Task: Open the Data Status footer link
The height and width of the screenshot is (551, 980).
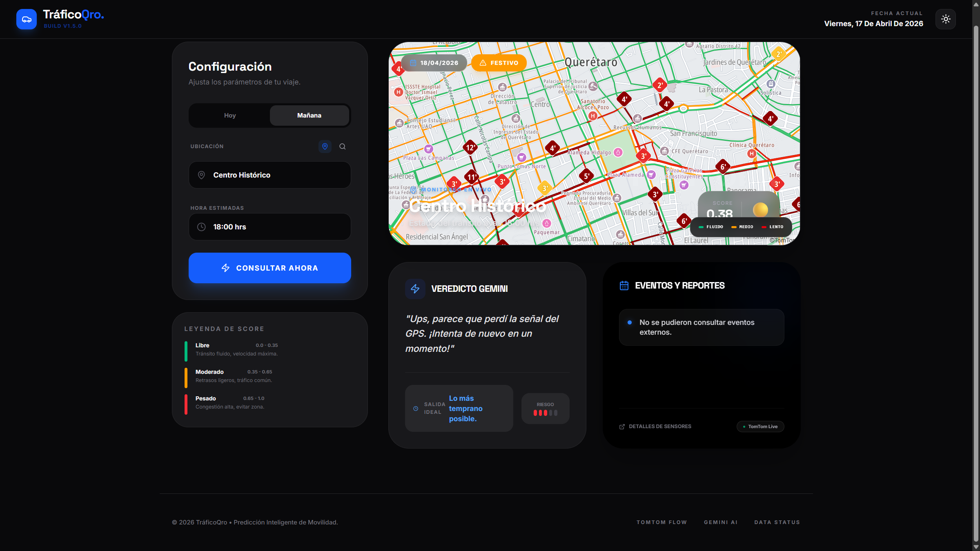Action: click(777, 522)
